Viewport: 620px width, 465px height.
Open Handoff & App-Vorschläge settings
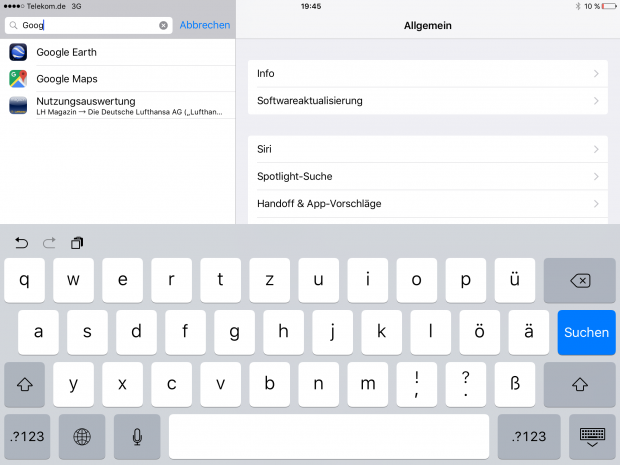point(428,204)
